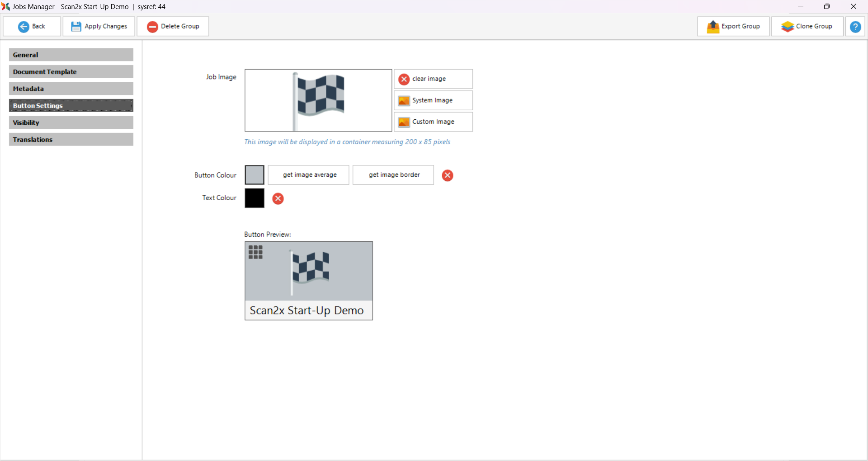Click the clear image button
This screenshot has width=868, height=461.
point(433,79)
